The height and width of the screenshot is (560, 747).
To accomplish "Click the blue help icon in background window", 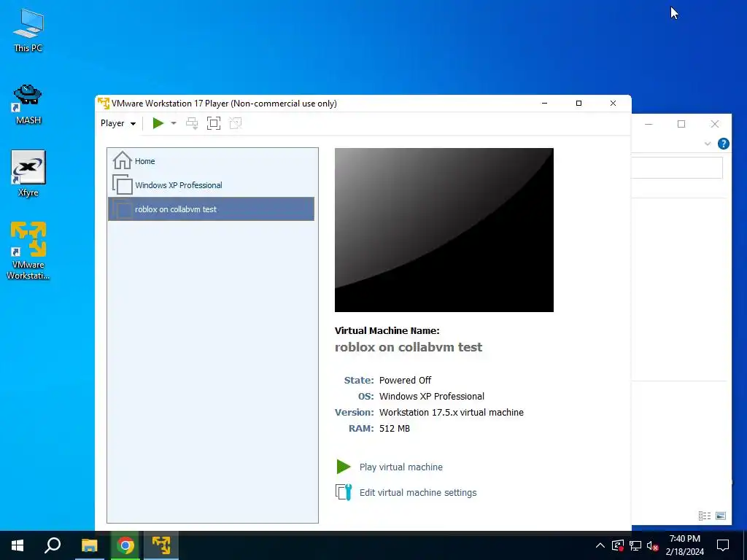I will pyautogui.click(x=723, y=144).
